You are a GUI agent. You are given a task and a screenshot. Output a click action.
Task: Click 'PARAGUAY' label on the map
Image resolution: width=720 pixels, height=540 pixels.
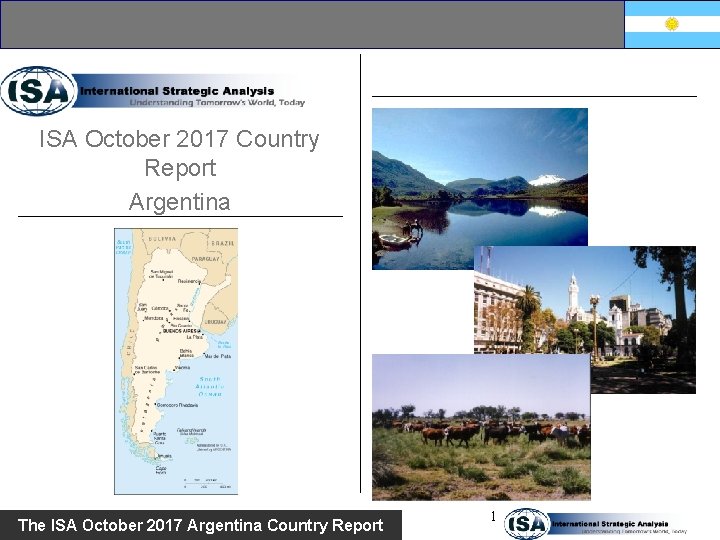tap(205, 259)
